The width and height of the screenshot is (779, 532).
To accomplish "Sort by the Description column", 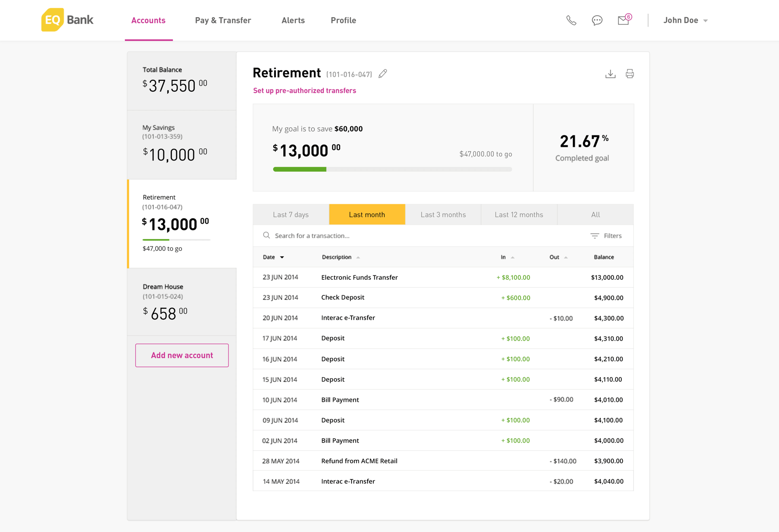I will click(x=341, y=257).
